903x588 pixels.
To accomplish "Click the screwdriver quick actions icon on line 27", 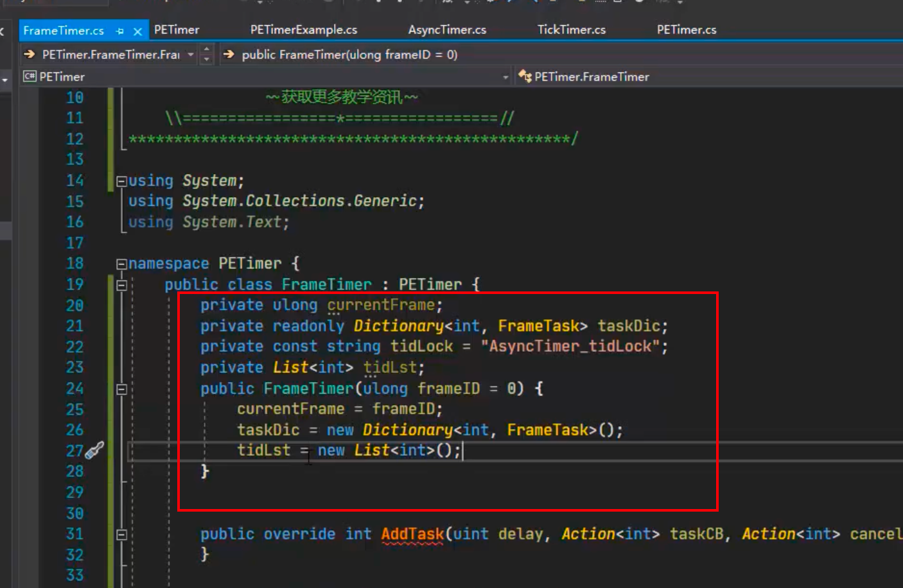I will [x=94, y=451].
